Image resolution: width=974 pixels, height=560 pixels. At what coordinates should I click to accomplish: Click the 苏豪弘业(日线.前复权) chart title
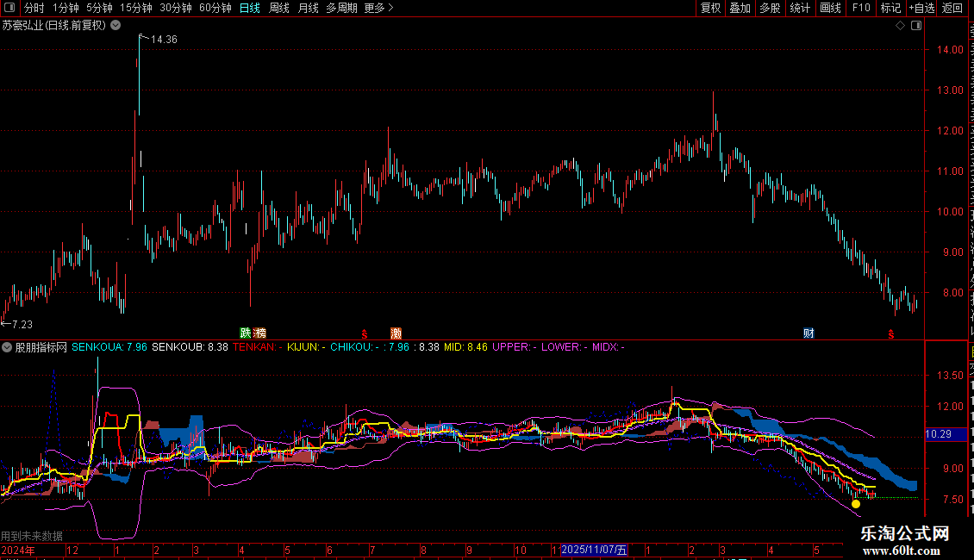[x=54, y=26]
